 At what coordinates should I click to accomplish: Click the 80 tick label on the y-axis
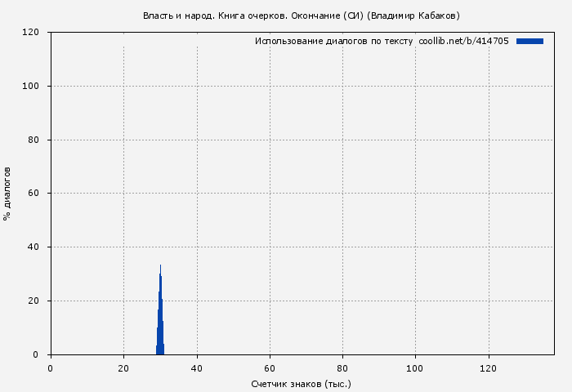[x=34, y=140]
